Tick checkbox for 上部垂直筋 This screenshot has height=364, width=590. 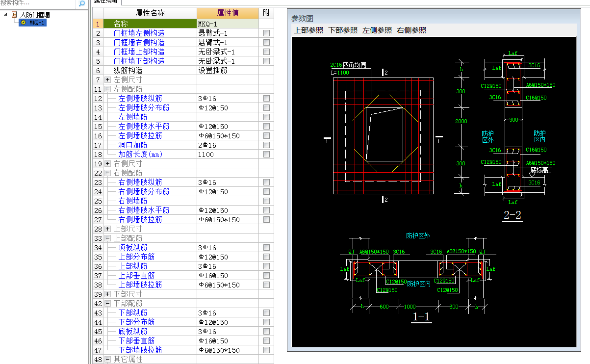[x=266, y=275]
